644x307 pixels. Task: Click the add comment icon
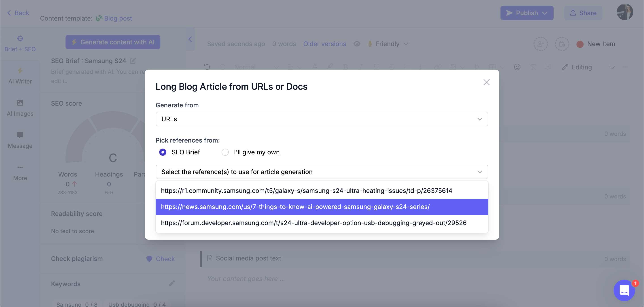548,67
